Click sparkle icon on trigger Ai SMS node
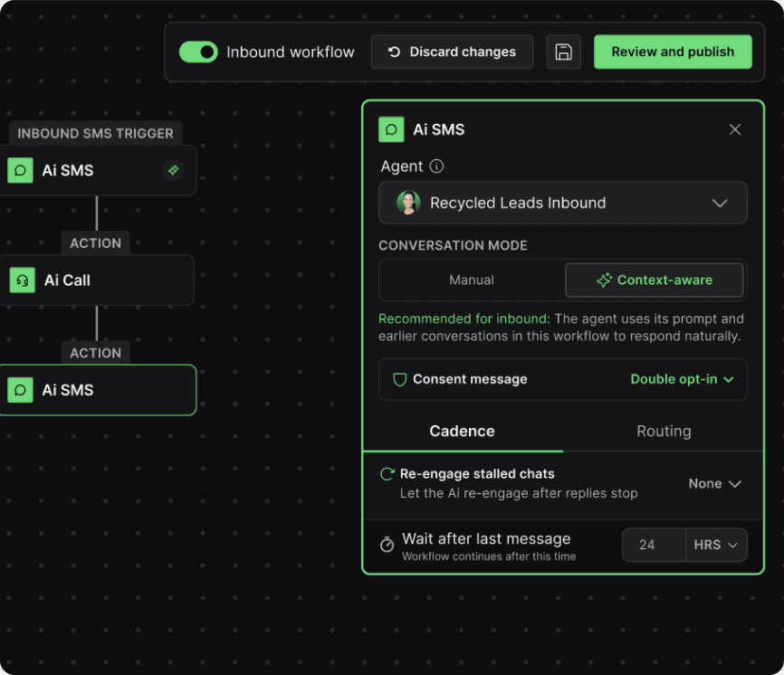 pos(173,170)
